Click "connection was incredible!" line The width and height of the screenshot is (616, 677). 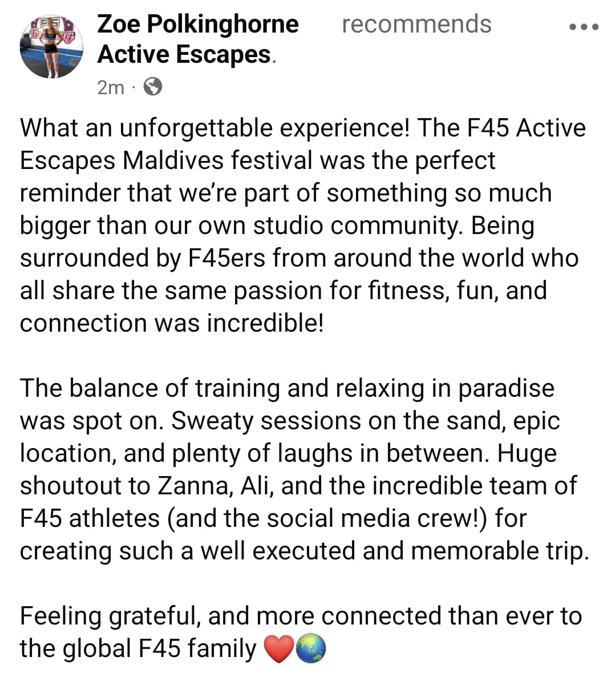pos(172,323)
